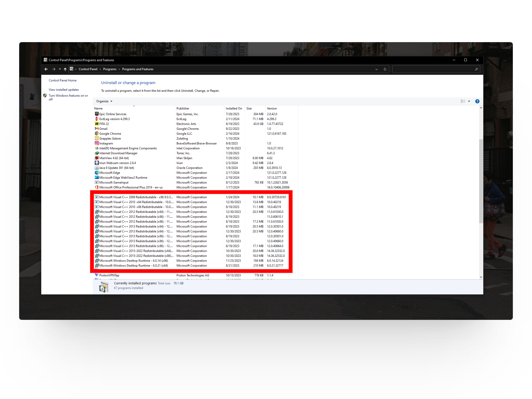
Task: Expand the address bar history dropdown
Action: (x=376, y=70)
